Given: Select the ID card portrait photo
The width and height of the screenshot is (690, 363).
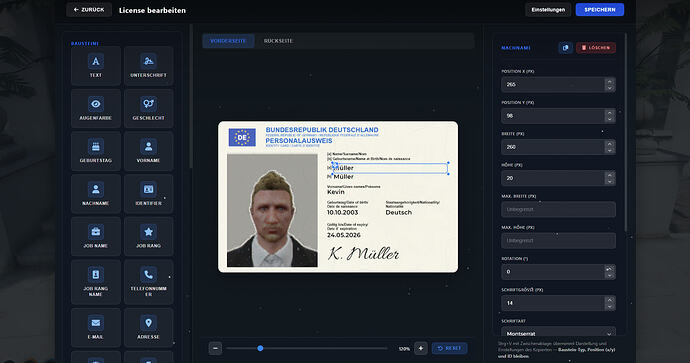Looking at the screenshot, I should (272, 210).
